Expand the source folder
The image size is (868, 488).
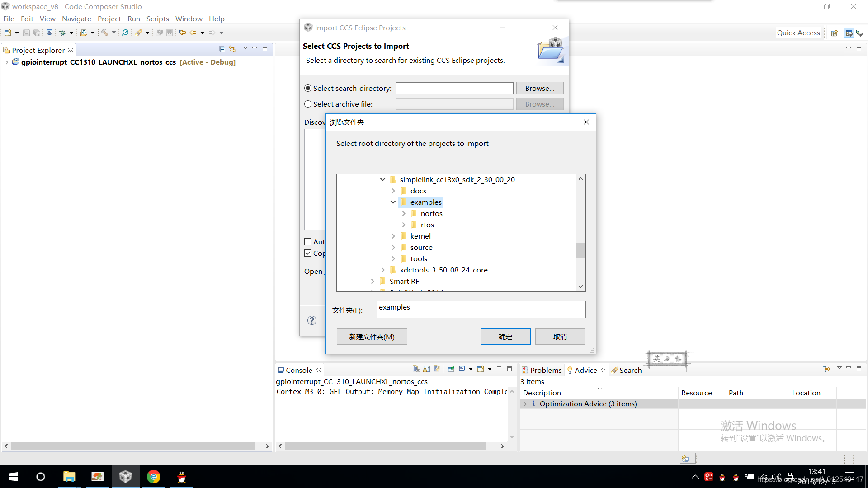click(x=393, y=247)
